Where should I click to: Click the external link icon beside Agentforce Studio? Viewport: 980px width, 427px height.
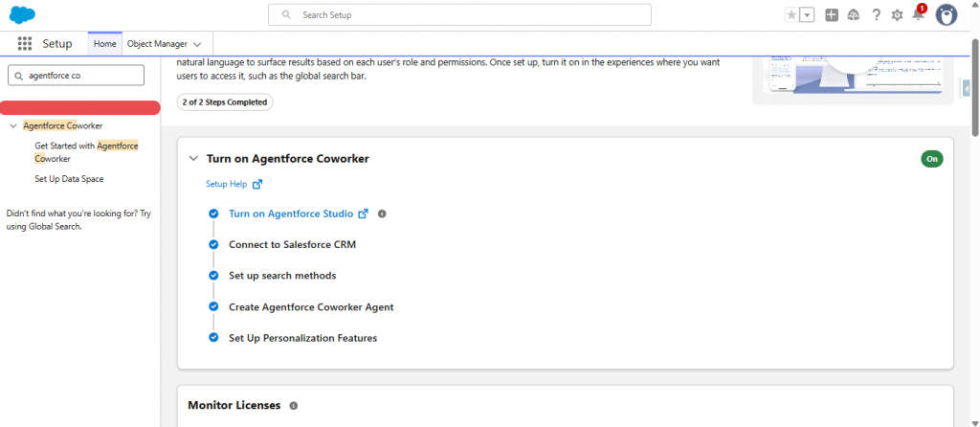[x=363, y=213]
